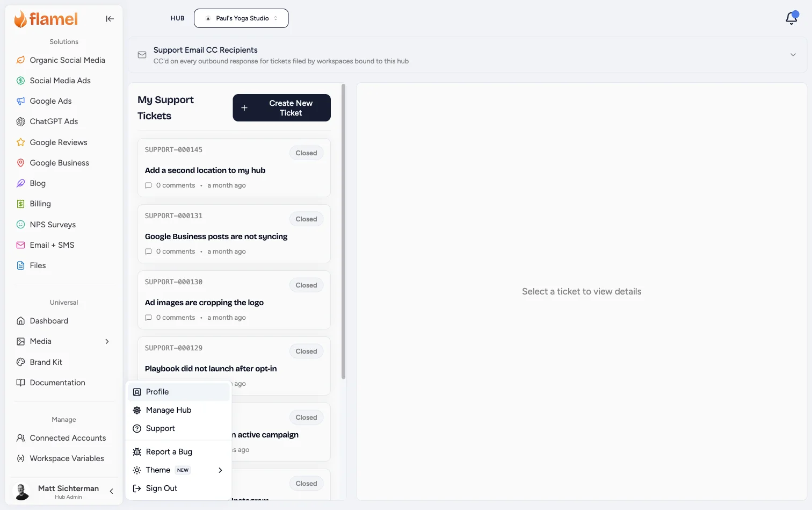812x510 pixels.
Task: Click the plus icon on Create New Ticket
Action: 244,108
